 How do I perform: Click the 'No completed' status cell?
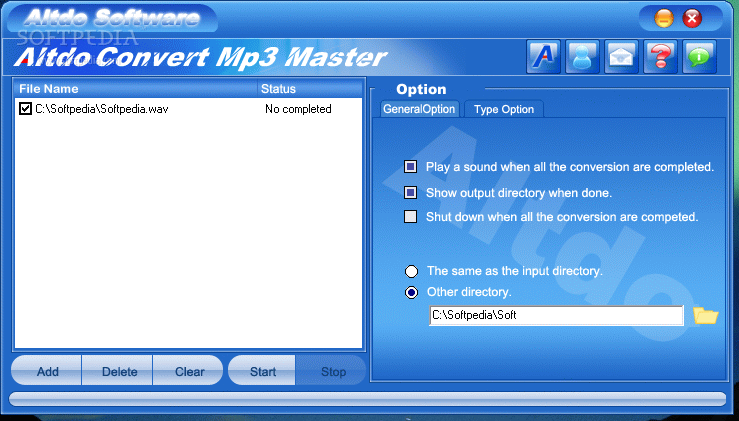298,109
